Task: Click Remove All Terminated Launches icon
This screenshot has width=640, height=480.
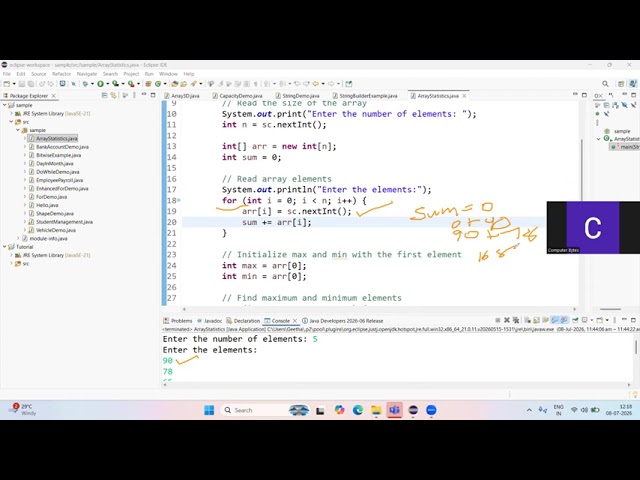Action: (x=516, y=320)
